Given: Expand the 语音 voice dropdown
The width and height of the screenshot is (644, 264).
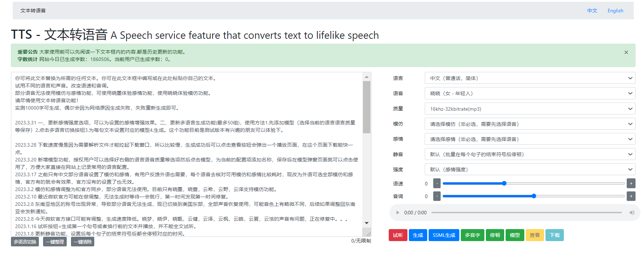Looking at the screenshot, I should click(x=530, y=93).
